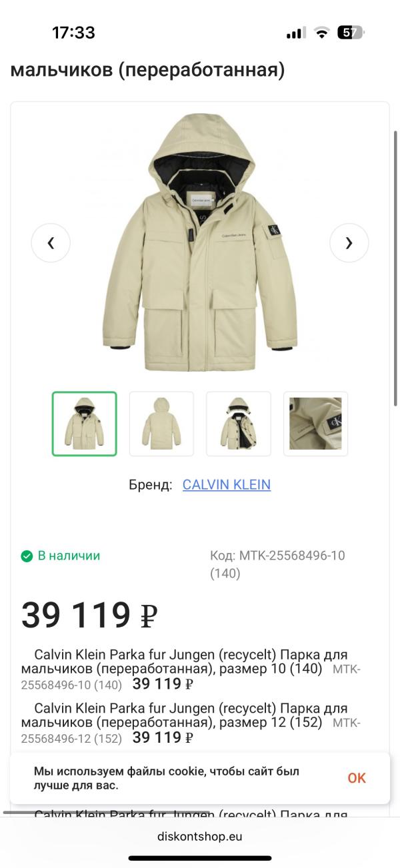Tap the cellular signal bars icon
Screen dimensions: 400x868
tap(296, 33)
